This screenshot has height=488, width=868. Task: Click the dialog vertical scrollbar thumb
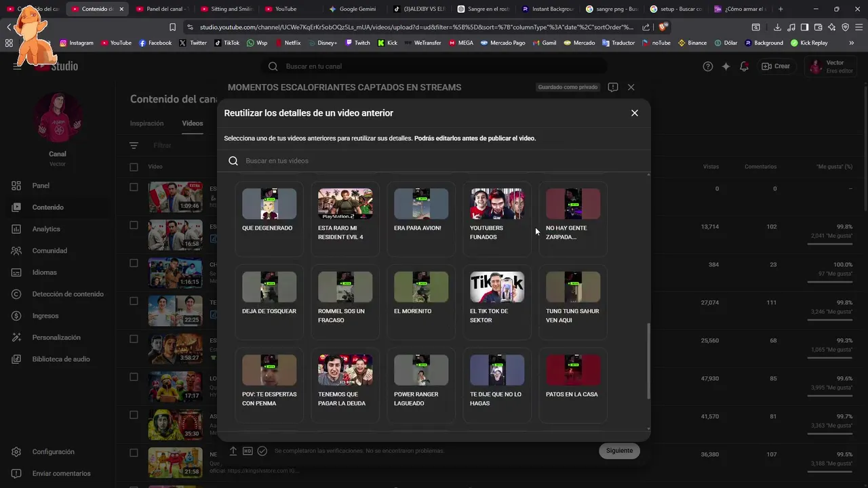click(648, 361)
